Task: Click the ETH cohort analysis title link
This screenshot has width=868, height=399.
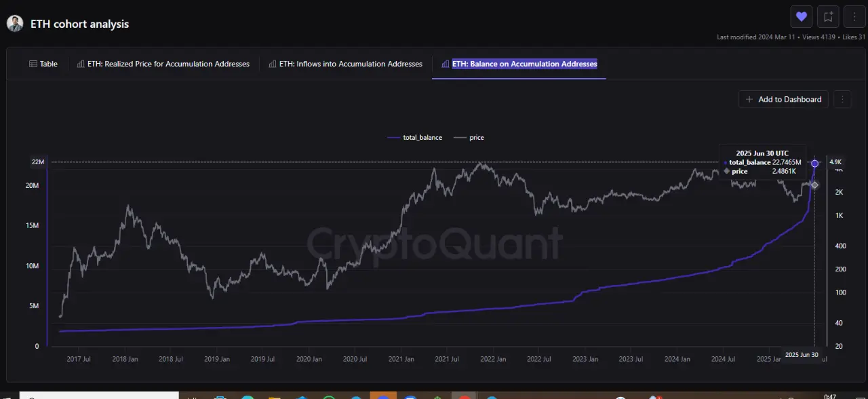Action: 79,24
